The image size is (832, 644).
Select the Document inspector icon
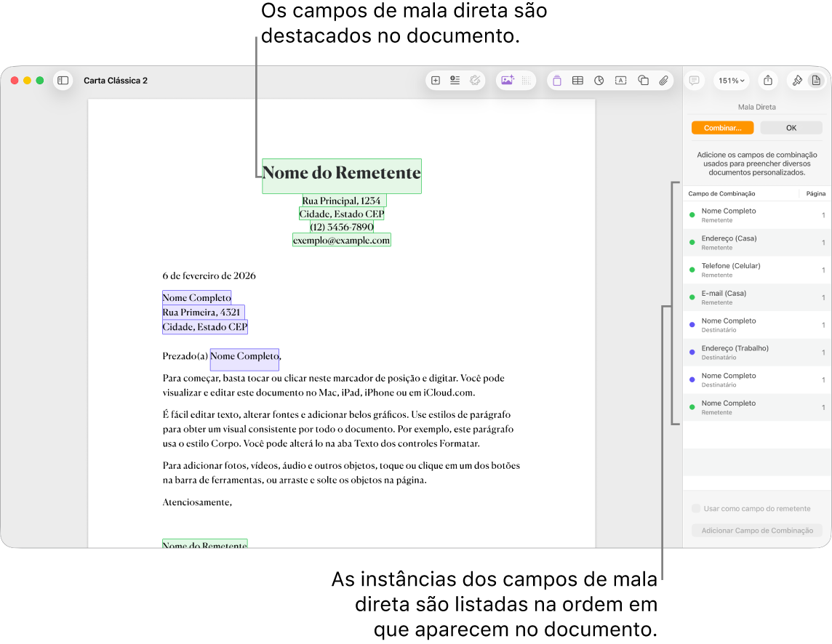coord(816,81)
